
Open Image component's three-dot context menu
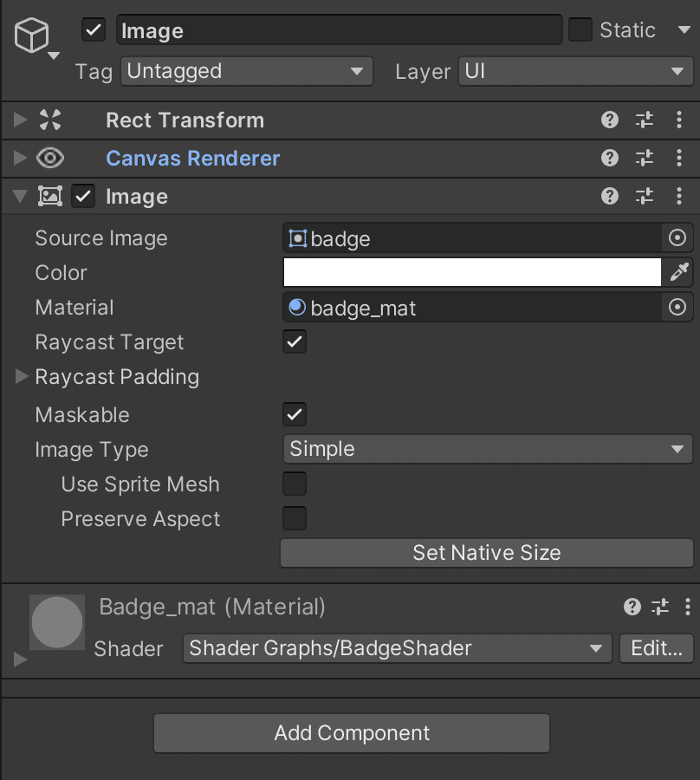(x=678, y=197)
